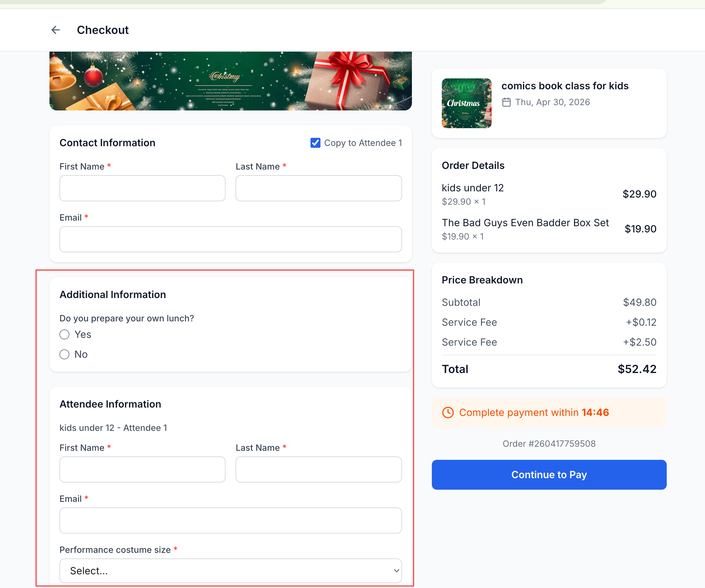Click the back arrow to exit Checkout
705x588 pixels.
(56, 30)
